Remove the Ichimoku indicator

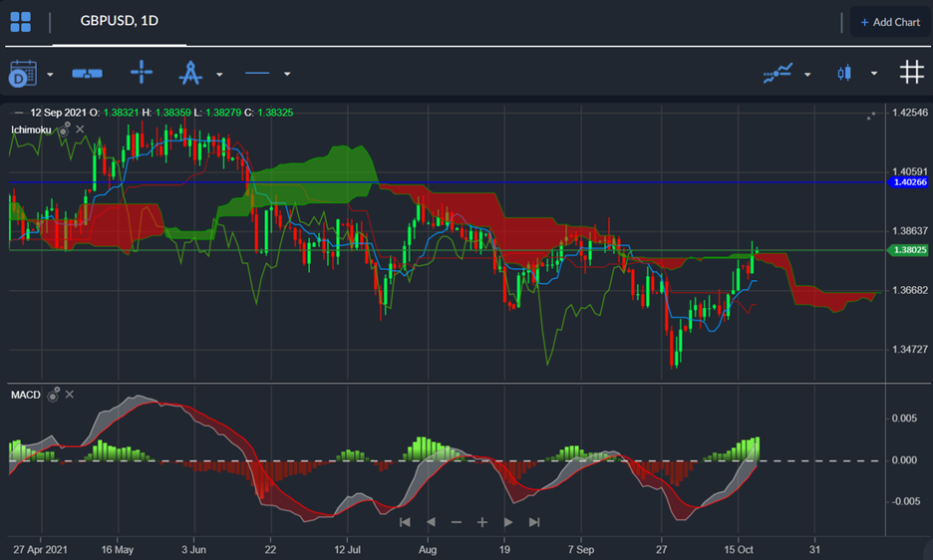81,130
